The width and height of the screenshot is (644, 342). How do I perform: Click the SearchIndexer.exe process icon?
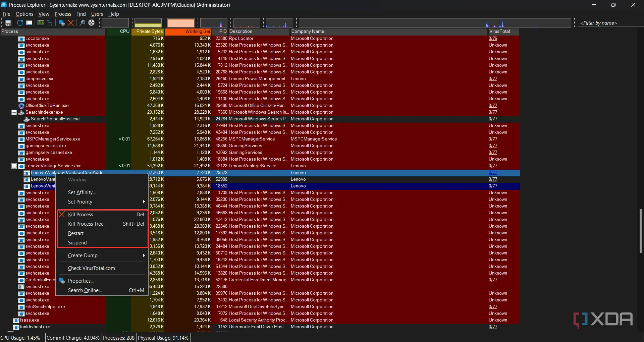click(x=21, y=112)
